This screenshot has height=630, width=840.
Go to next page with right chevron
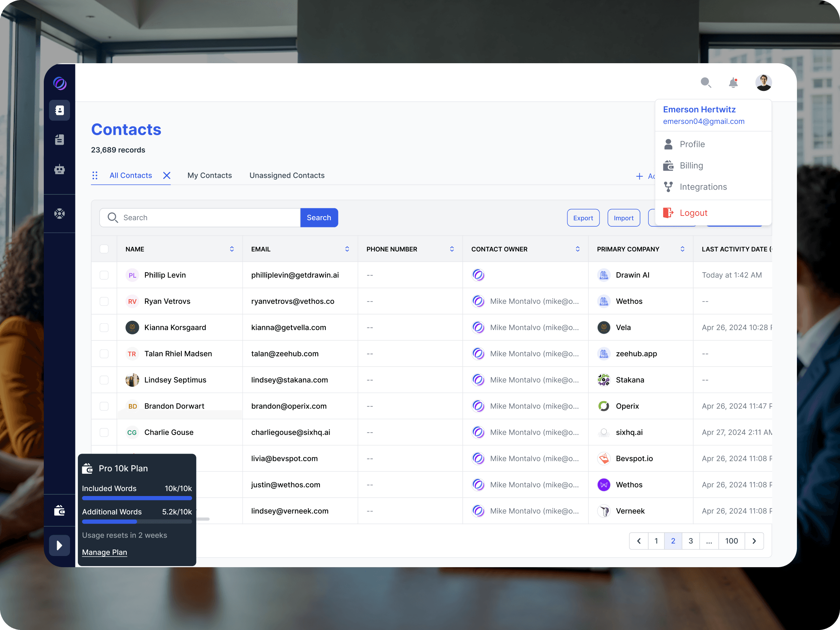tap(754, 541)
